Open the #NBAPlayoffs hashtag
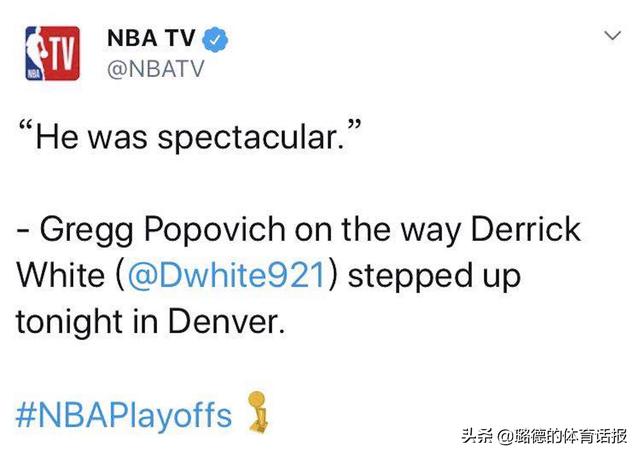This screenshot has width=640, height=457. pyautogui.click(x=124, y=415)
